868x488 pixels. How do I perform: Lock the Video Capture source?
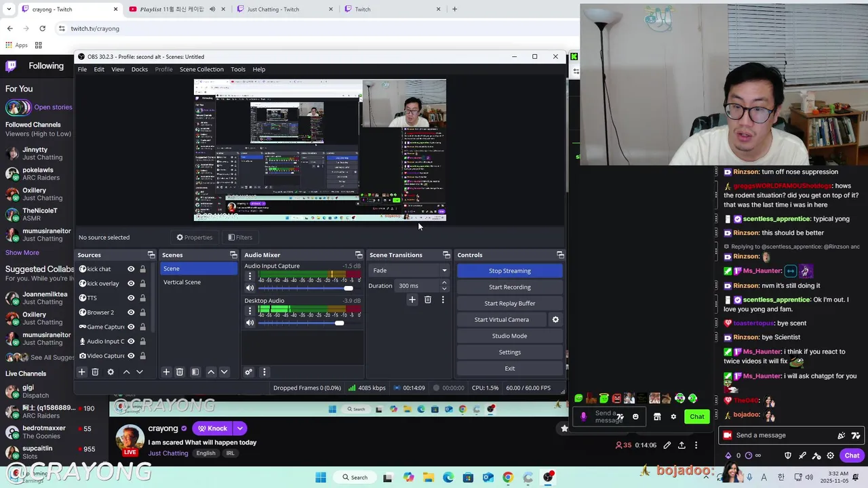point(142,356)
